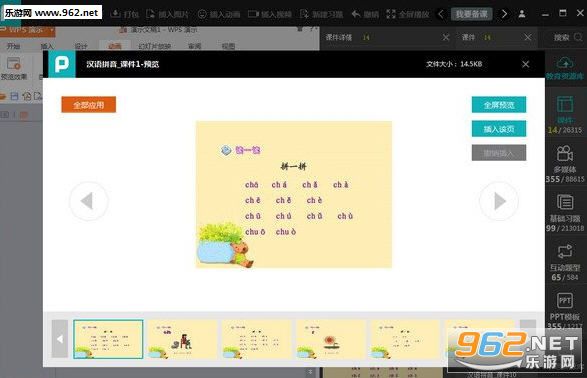Click the orange 全部应用 button
The image size is (587, 378).
(89, 105)
